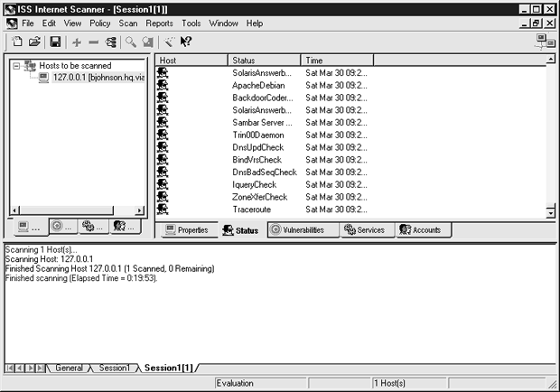Click the Time column header
Viewport: 560px width, 392px height.
click(336, 60)
